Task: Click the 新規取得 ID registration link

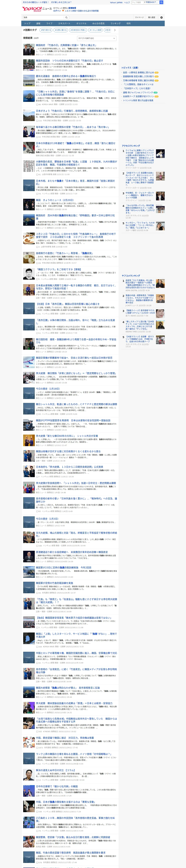Action: tap(72, 8)
